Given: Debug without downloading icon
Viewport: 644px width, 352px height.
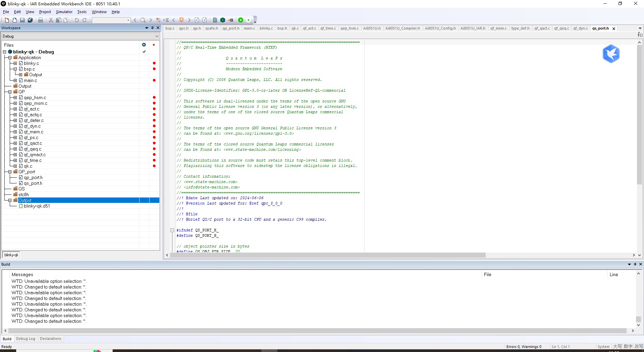Looking at the screenshot, I should pos(249,20).
